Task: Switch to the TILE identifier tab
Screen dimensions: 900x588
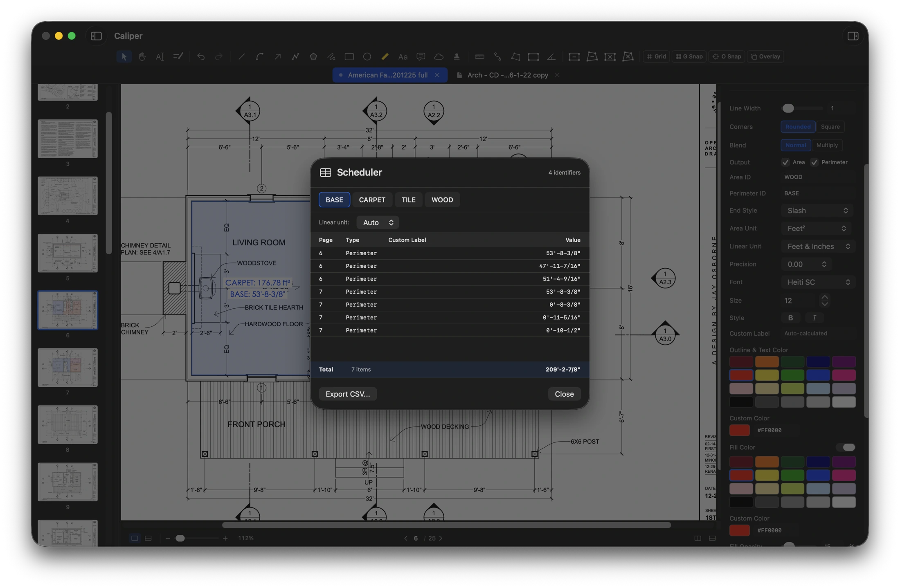Action: tap(408, 200)
